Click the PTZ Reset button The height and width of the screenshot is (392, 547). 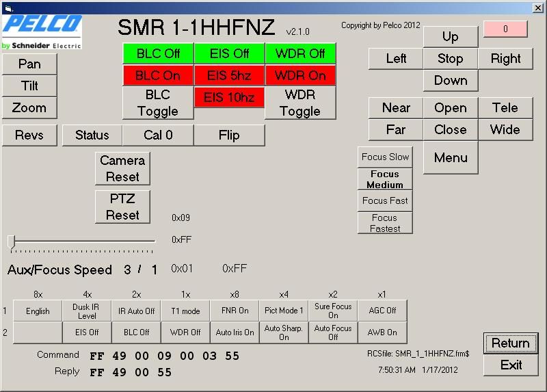tap(122, 207)
